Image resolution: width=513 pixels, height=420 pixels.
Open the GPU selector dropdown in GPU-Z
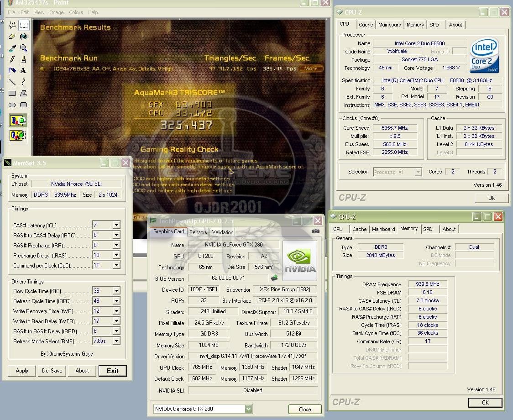pos(249,409)
